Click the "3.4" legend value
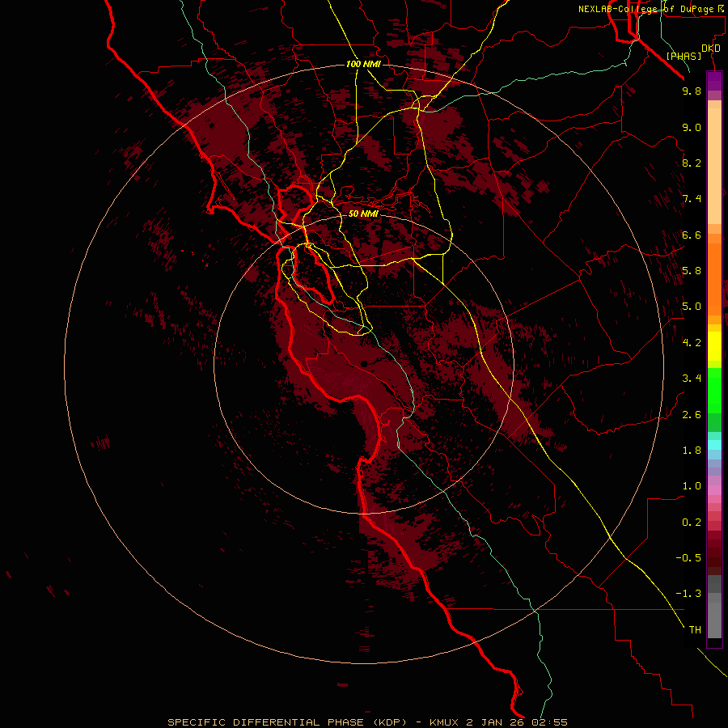 (x=692, y=379)
